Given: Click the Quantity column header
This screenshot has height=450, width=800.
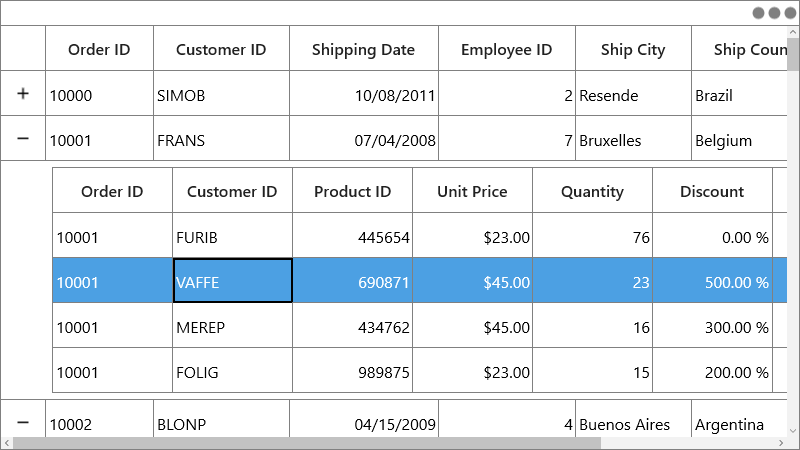Looking at the screenshot, I should pos(592,191).
